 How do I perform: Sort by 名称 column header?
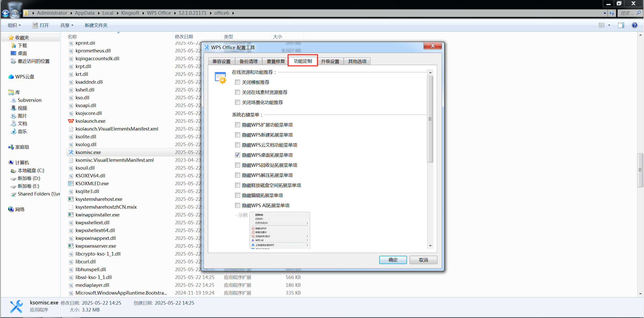pos(117,37)
